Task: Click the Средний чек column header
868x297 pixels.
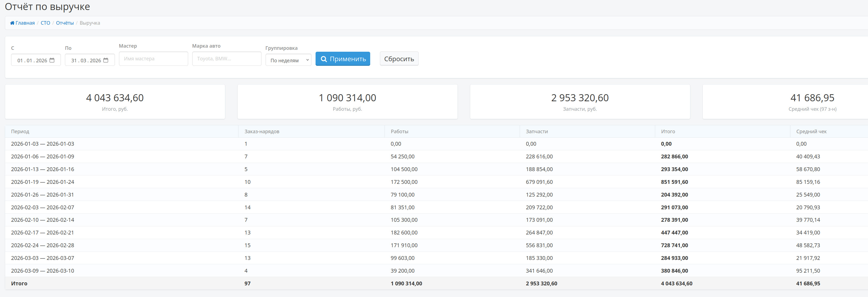Action: (811, 132)
